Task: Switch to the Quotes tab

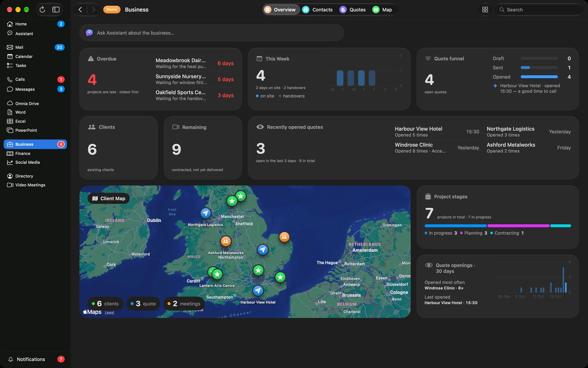Action: coord(352,10)
